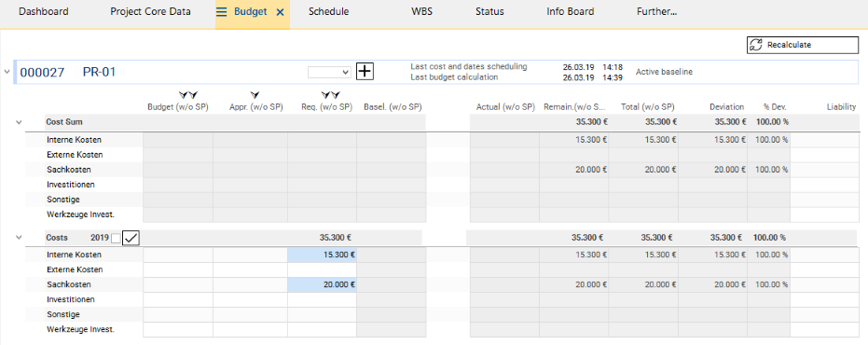Screen dimensions: 868x345
Task: Click the Appr. field for Externe Kosten 2019
Action: tap(250, 269)
